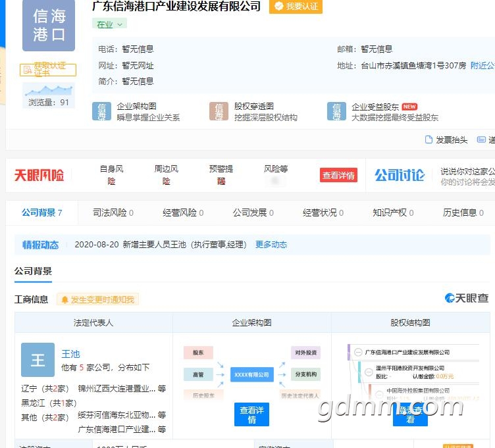Click the 信海港口 company logo tile
This screenshot has width=495, height=448.
[x=49, y=25]
